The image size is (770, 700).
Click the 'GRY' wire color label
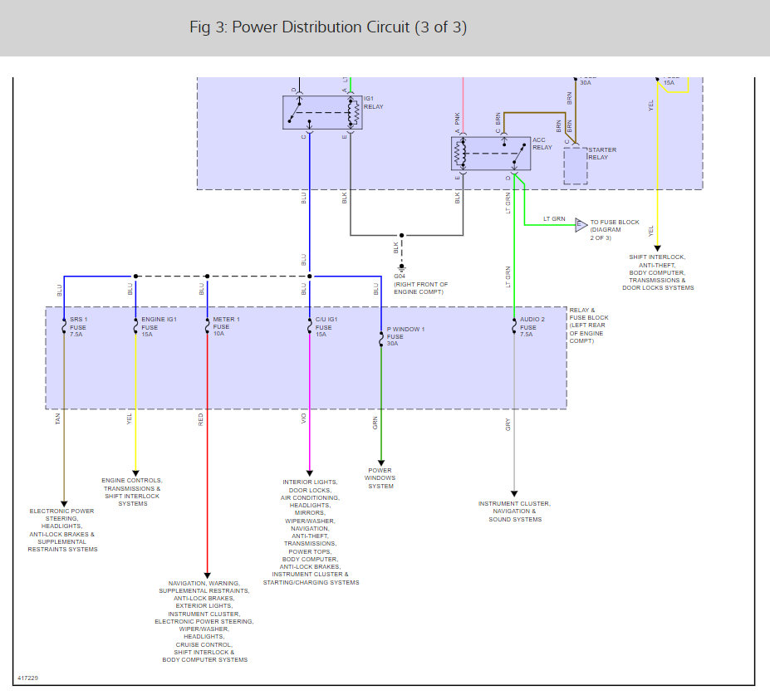[508, 424]
